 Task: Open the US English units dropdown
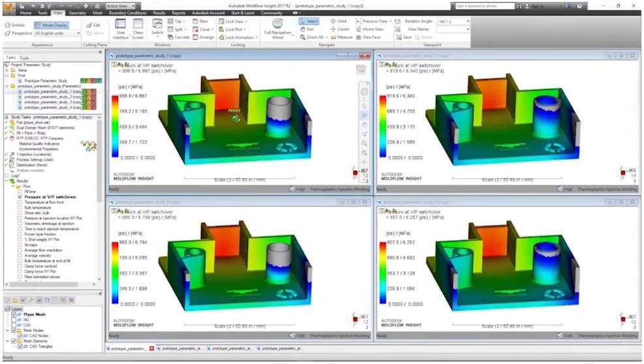[57, 33]
